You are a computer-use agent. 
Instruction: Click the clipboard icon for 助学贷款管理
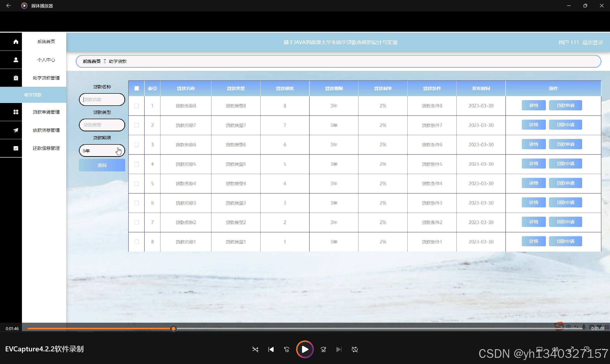16,78
